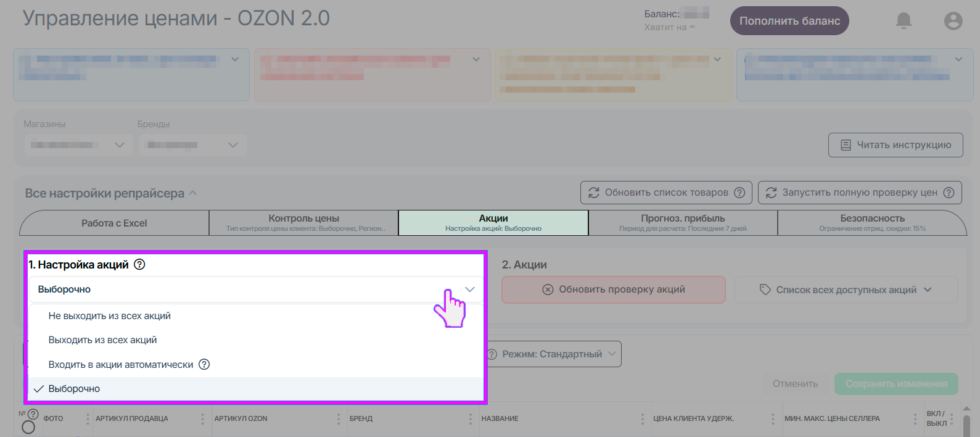Viewport: 980px width, 437px height.
Task: Click Обновить проверку акций button
Action: coord(614,289)
